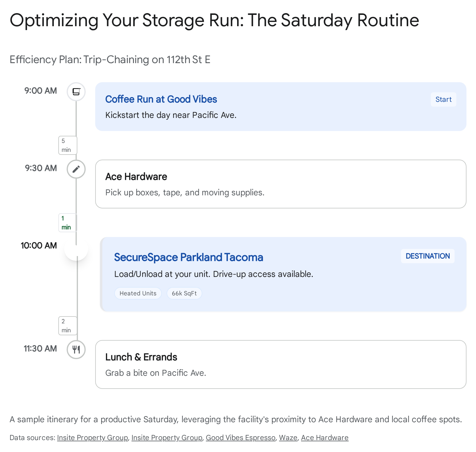Viewport: 476px width, 452px height.
Task: Click the pencil icon beside Ace Hardware
Action: pos(76,169)
